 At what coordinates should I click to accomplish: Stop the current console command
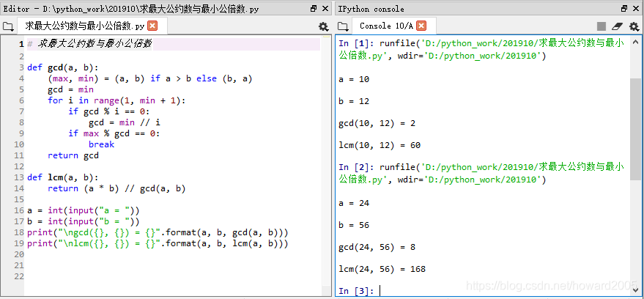click(602, 26)
